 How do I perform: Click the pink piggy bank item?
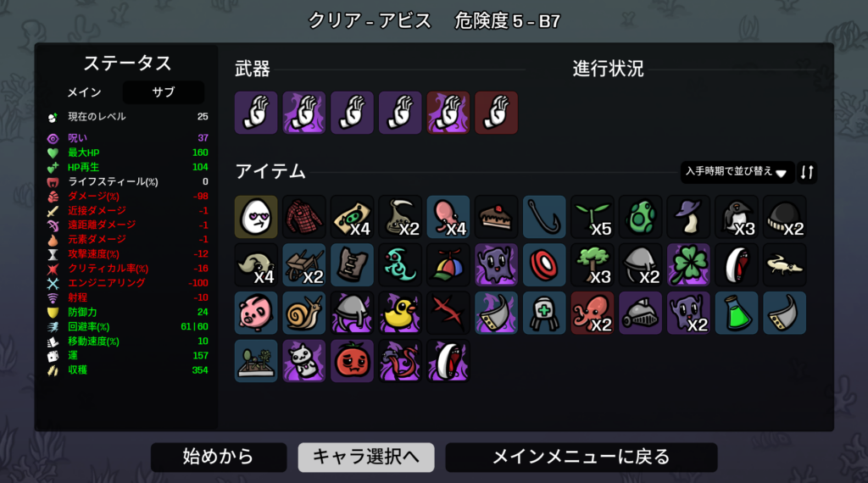256,314
